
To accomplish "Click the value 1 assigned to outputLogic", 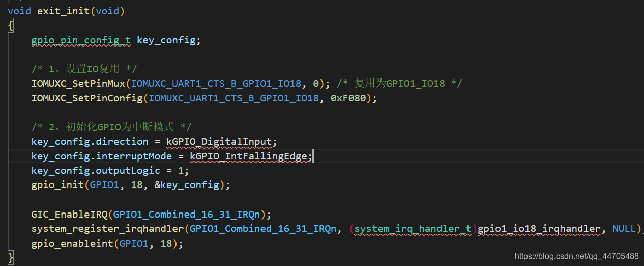I will point(181,170).
